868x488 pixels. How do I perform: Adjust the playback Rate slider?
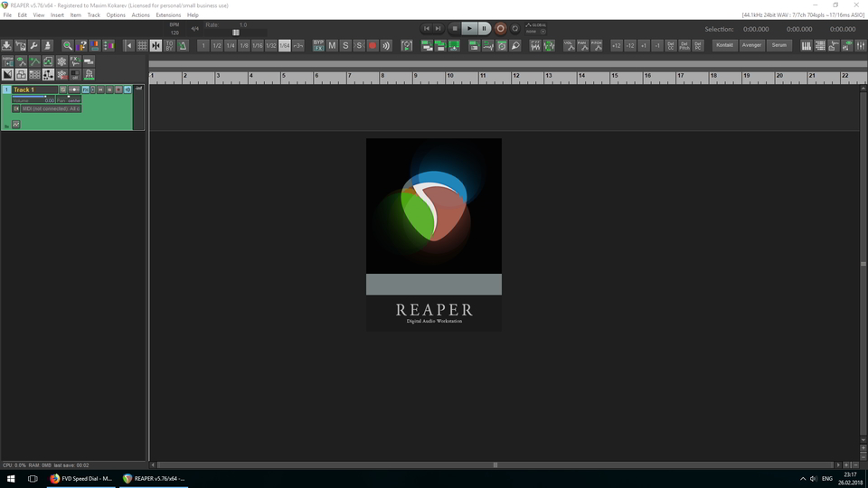[236, 33]
